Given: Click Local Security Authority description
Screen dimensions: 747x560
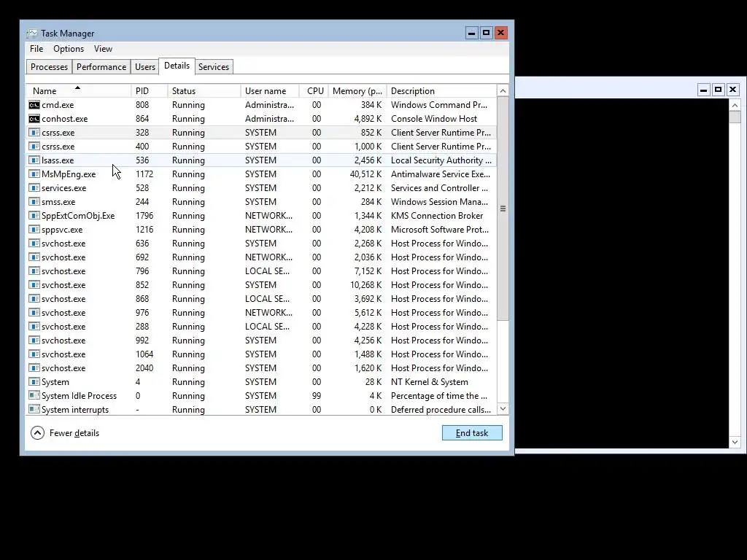Looking at the screenshot, I should click(441, 160).
